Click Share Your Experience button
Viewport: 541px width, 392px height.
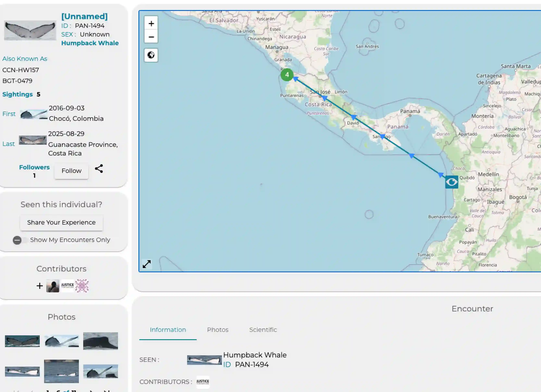coord(61,222)
